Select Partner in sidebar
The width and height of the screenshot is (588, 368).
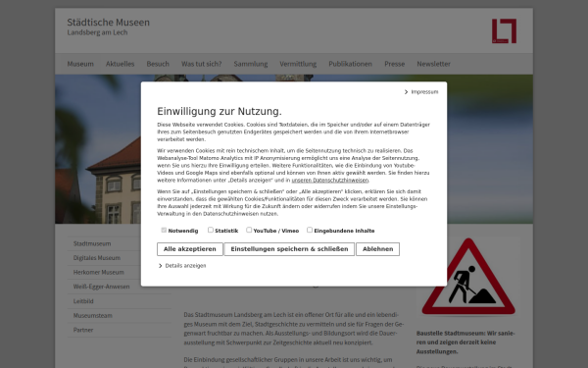tap(120, 330)
